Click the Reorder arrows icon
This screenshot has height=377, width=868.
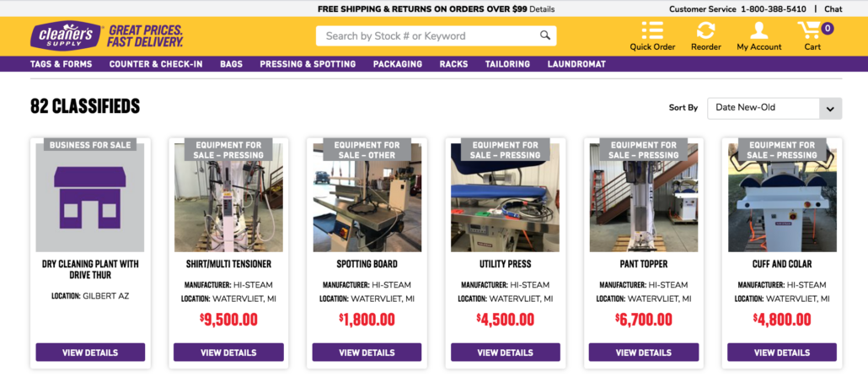pos(706,30)
